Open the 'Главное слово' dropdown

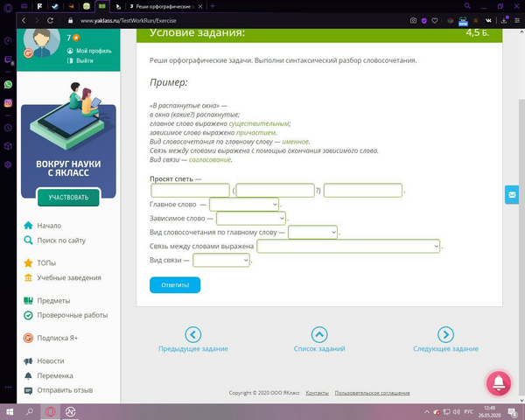point(244,204)
